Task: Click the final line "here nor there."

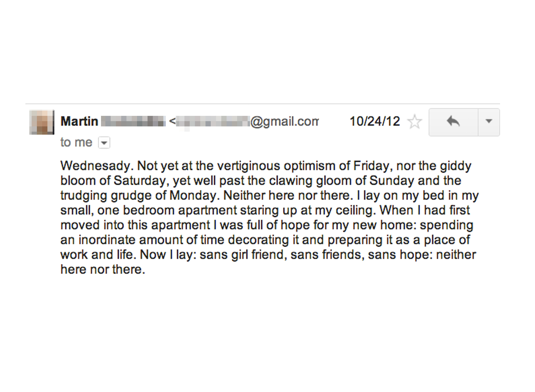Action: click(x=103, y=269)
